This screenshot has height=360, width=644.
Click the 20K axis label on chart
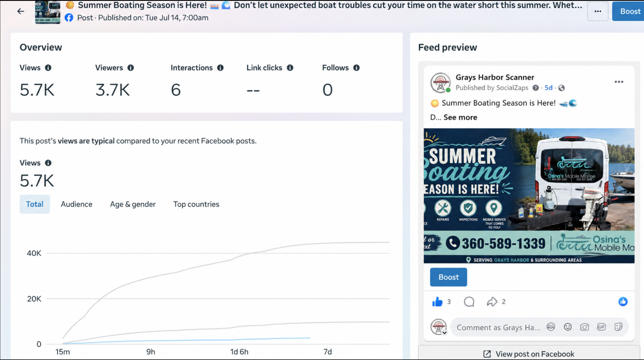[34, 299]
